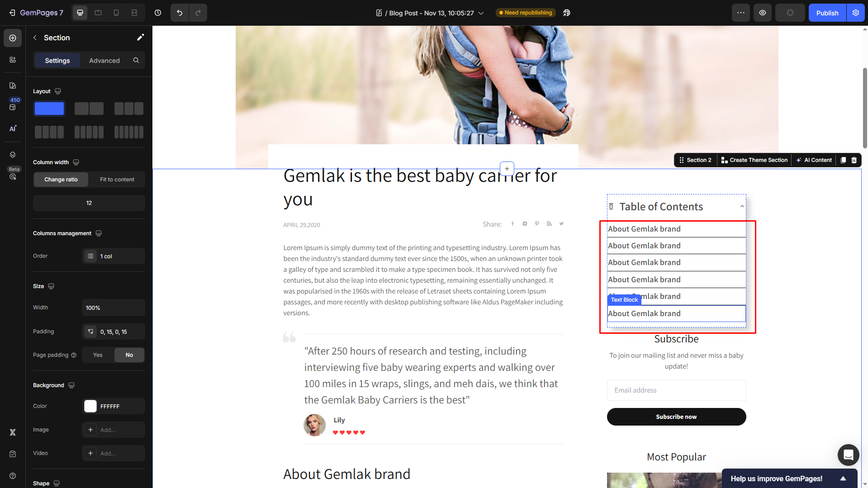Screen dimensions: 868x488
Task: Duplicate Section 2 with copy icon
Action: click(843, 160)
